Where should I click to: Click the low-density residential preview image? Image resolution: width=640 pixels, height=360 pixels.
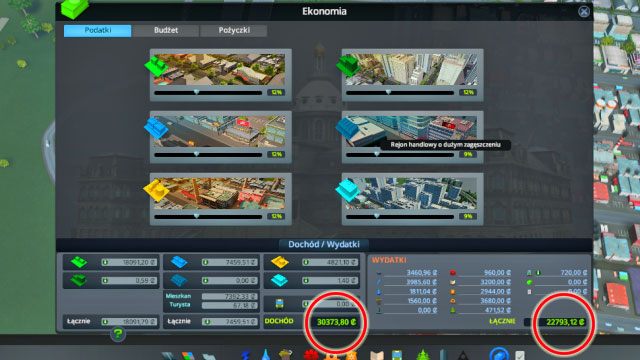click(x=220, y=69)
